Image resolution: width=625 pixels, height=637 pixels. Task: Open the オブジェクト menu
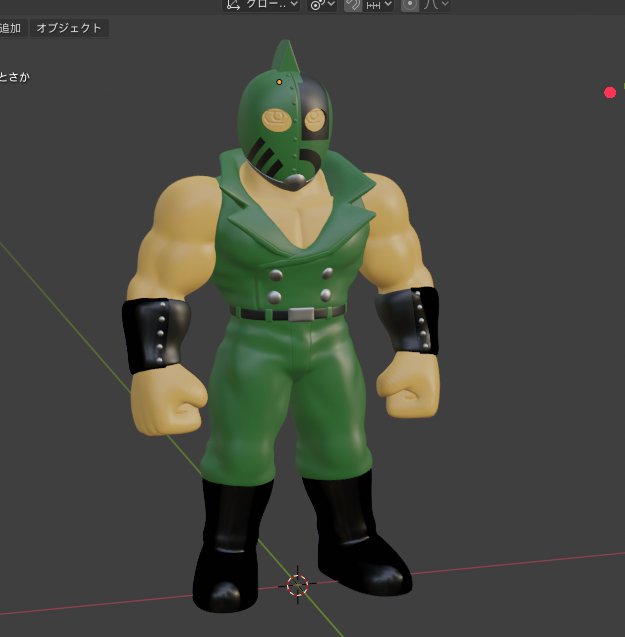69,28
